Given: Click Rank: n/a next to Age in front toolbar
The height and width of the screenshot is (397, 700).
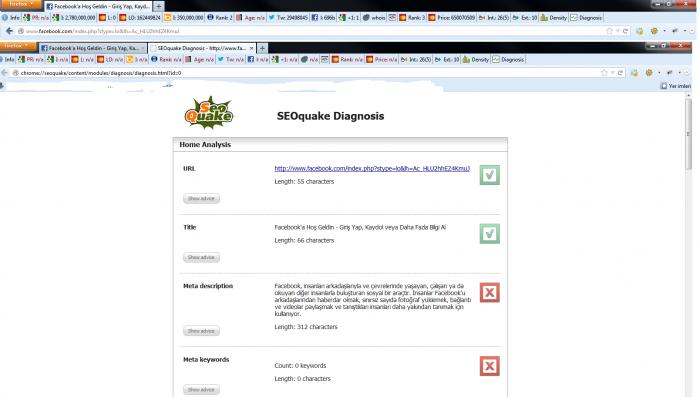Looking at the screenshot, I should click(x=166, y=59).
